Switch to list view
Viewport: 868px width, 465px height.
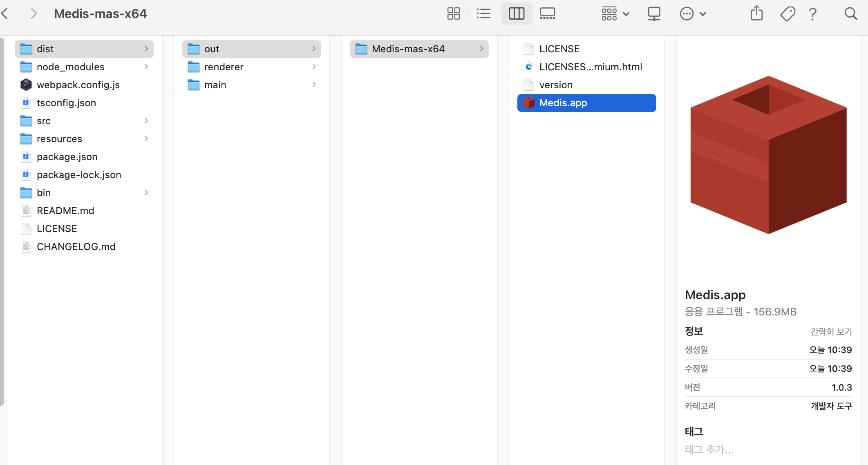point(483,13)
